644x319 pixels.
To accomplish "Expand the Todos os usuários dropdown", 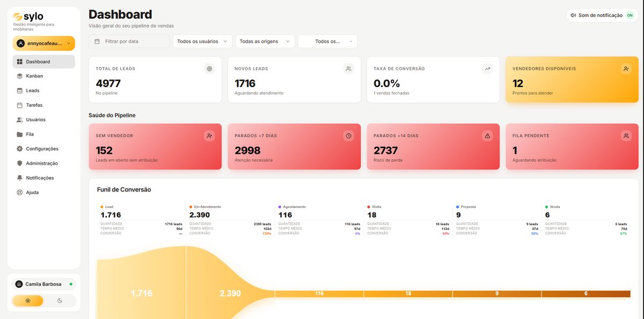I will click(202, 41).
